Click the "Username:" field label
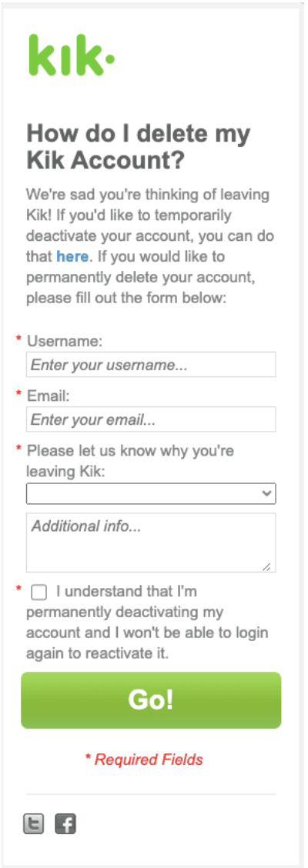Image resolution: width=308 pixels, height=868 pixels. point(65,342)
